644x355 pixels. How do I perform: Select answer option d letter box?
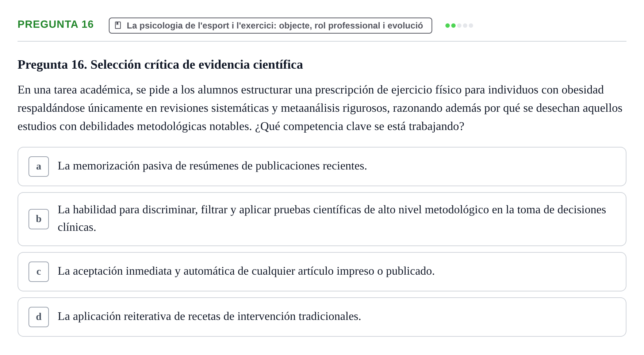(39, 317)
